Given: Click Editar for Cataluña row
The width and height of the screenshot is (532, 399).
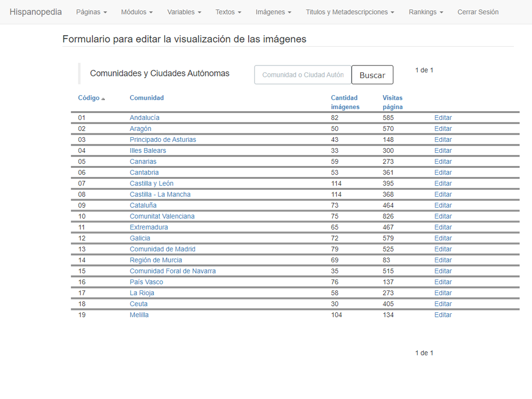Looking at the screenshot, I should 443,205.
